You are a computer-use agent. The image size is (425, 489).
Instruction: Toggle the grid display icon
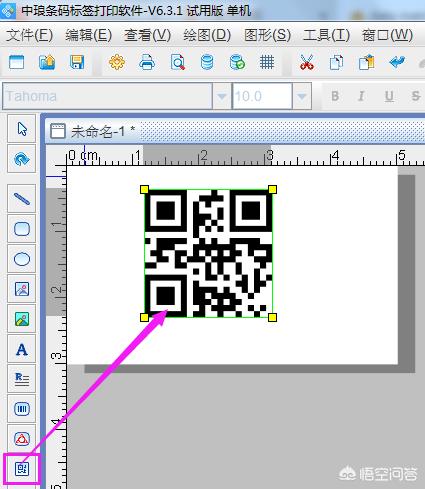coord(267,62)
